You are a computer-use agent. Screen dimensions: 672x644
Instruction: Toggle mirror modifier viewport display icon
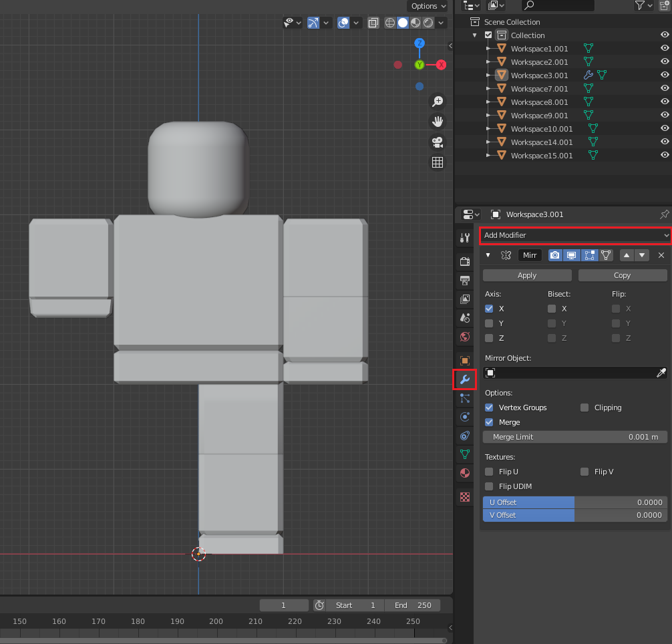pyautogui.click(x=571, y=255)
